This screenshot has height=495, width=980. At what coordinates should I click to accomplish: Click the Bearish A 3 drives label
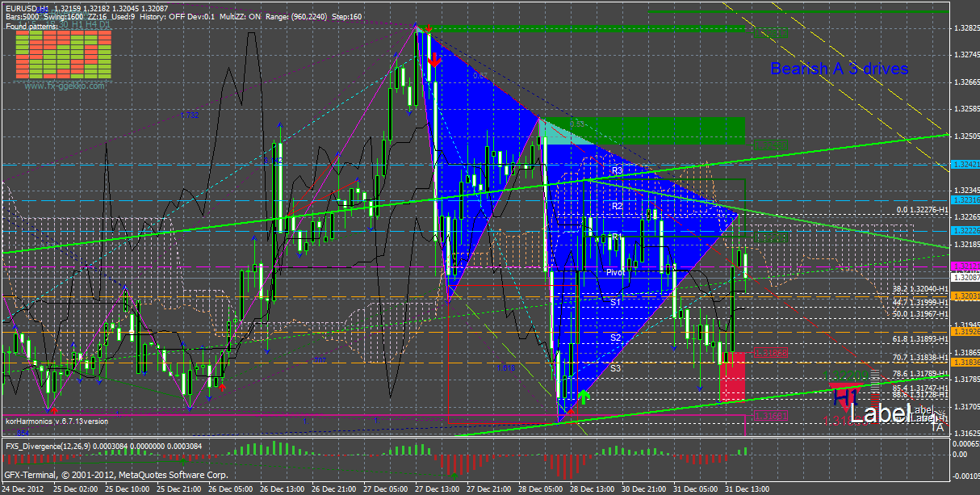click(x=839, y=69)
